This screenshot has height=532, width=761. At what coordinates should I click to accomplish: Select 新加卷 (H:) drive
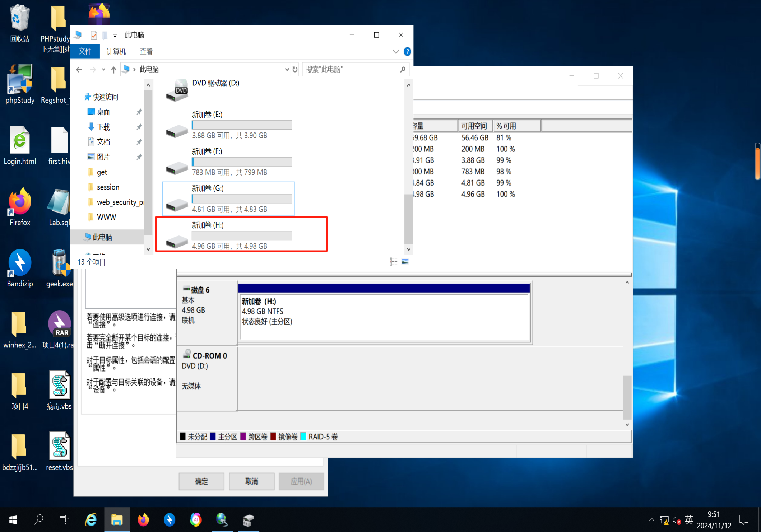tap(229, 235)
